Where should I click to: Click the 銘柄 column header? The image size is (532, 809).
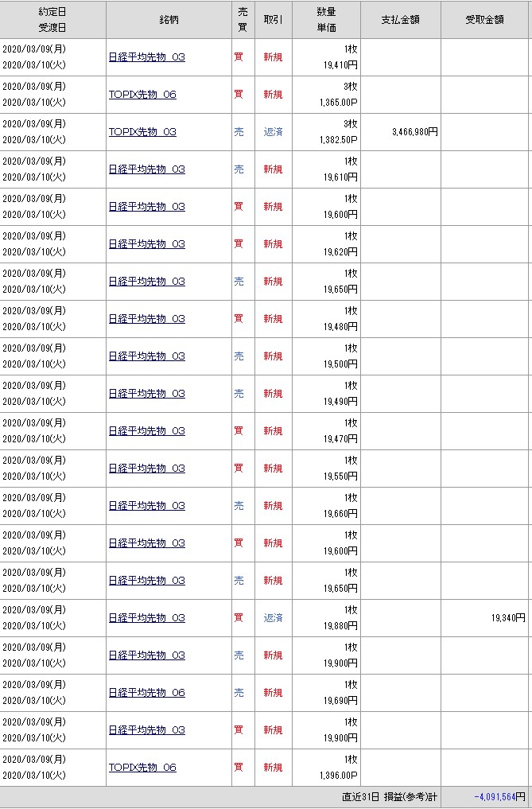[x=169, y=20]
